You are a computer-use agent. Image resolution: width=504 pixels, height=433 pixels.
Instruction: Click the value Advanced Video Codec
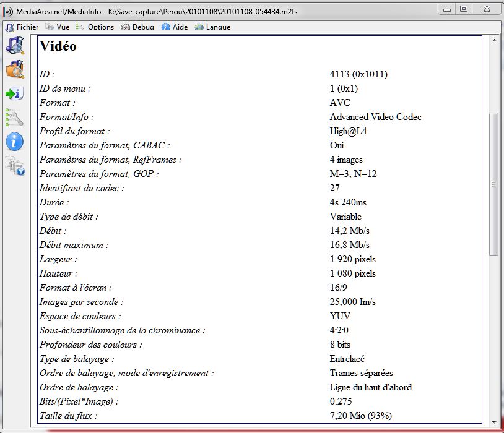pos(375,117)
